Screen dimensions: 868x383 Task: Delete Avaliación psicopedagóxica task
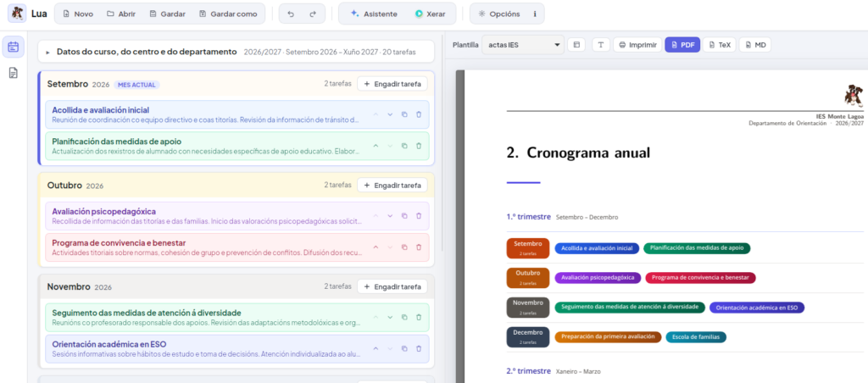[x=419, y=216]
